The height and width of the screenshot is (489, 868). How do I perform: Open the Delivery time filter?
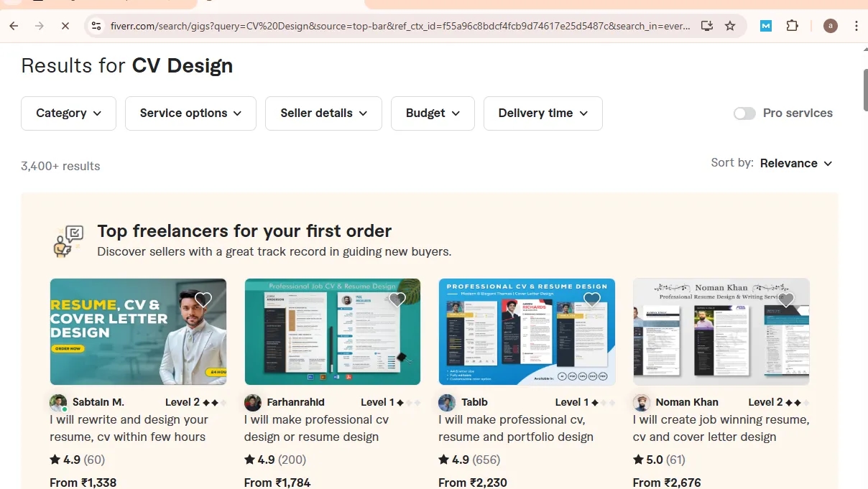(x=543, y=113)
